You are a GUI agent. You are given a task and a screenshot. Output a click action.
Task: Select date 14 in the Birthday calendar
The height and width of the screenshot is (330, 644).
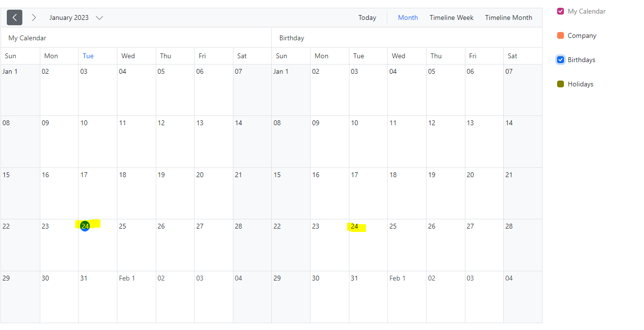[x=509, y=123]
